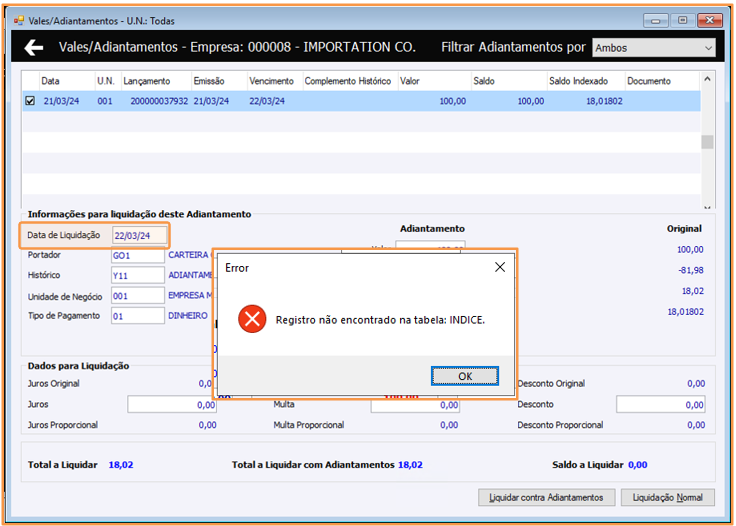736x526 pixels.
Task: Close the Error dialog with the X
Action: (x=500, y=267)
